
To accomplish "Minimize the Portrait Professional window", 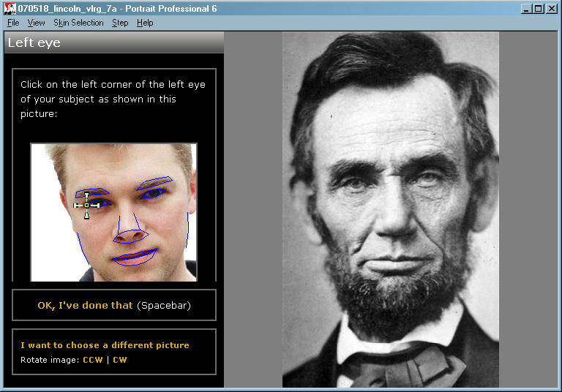I will [x=527, y=9].
